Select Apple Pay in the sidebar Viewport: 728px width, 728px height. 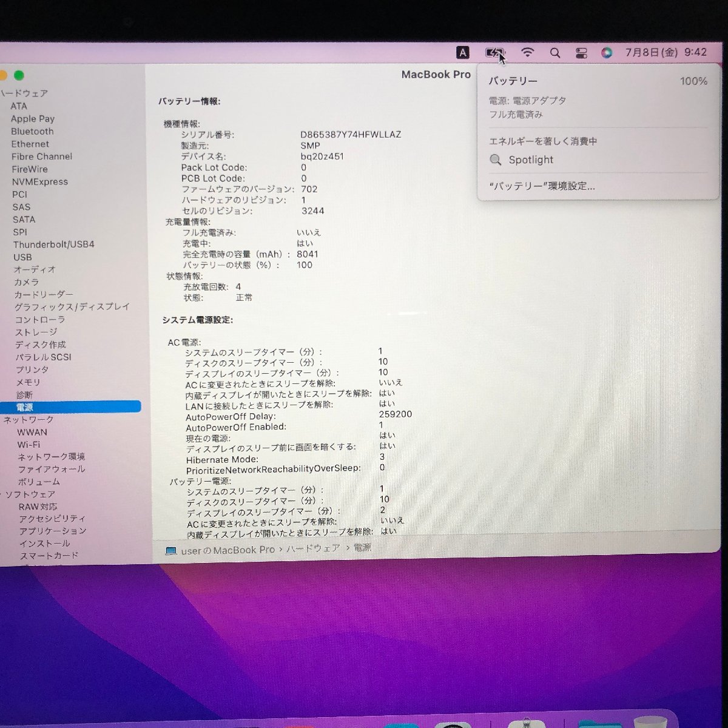(33, 119)
